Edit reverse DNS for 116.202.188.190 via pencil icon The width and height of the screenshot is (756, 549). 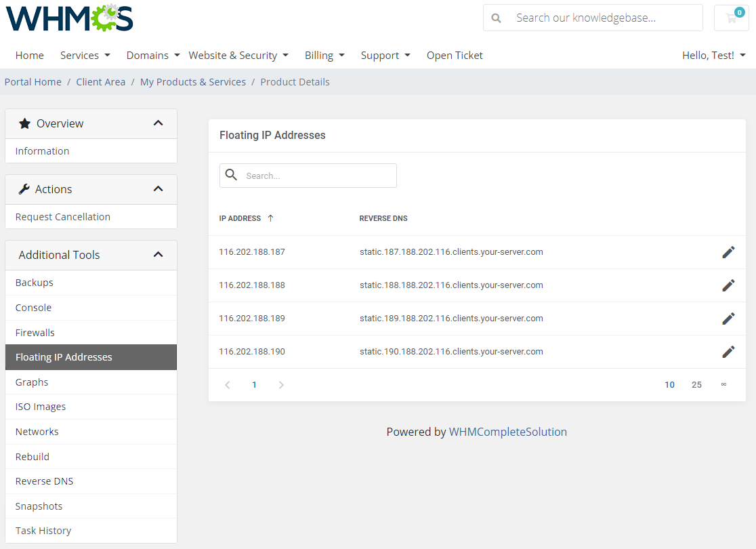pos(728,351)
